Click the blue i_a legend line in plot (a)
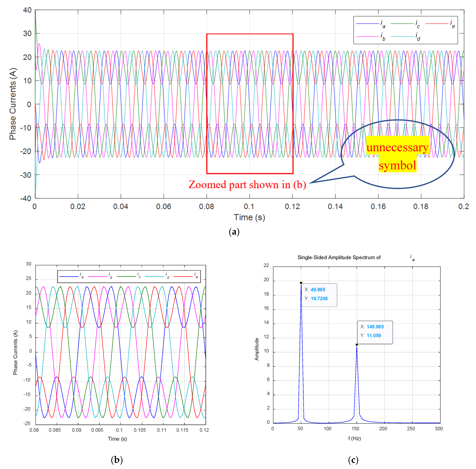Viewport: 476px width, 469px height. [367, 24]
